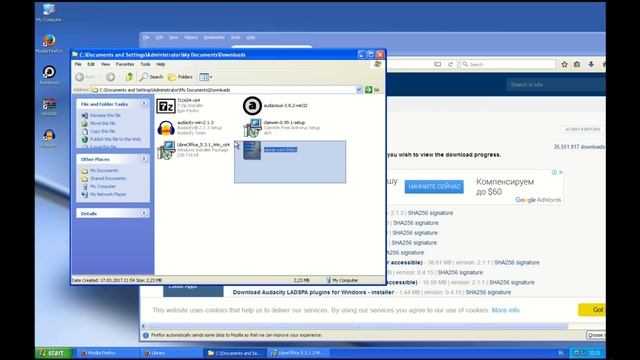Image resolution: width=640 pixels, height=360 pixels.
Task: Click the Firefox search box
Action: [508, 64]
